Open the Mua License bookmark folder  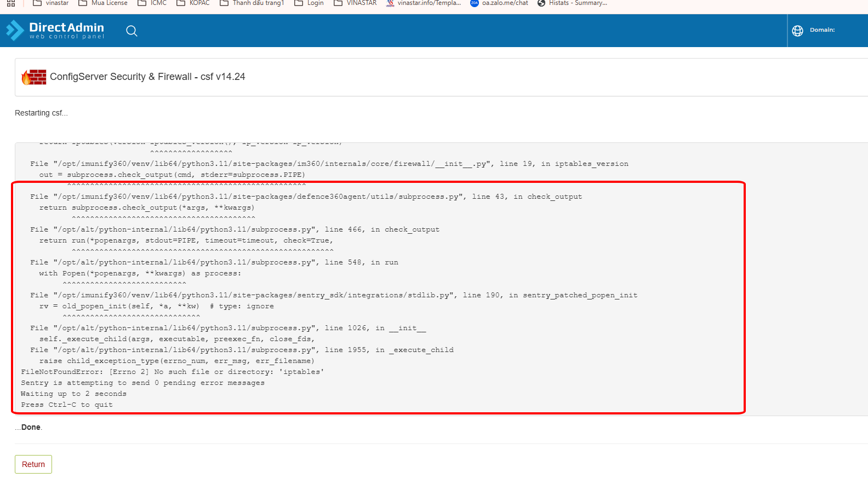coord(103,3)
